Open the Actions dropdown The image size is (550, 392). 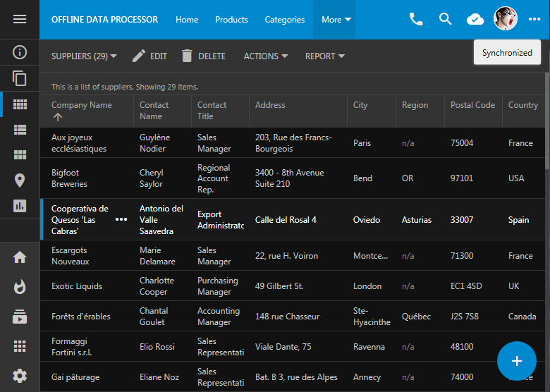point(266,56)
